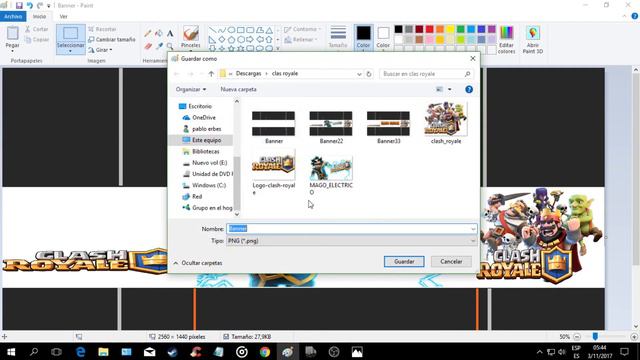Click the Windows Start button
The height and width of the screenshot is (360, 640).
click(11, 352)
